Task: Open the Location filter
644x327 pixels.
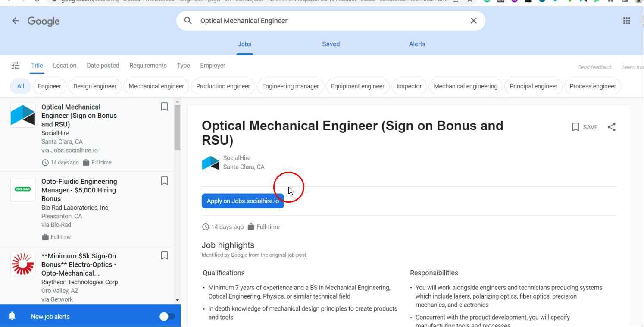Action: (65, 66)
